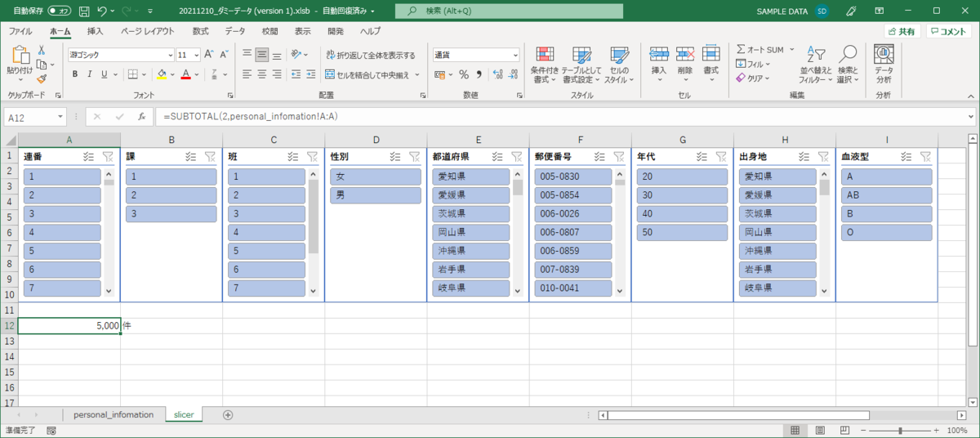980x438 pixels.
Task: Toggle multi-select in 性別 slicer
Action: 395,156
